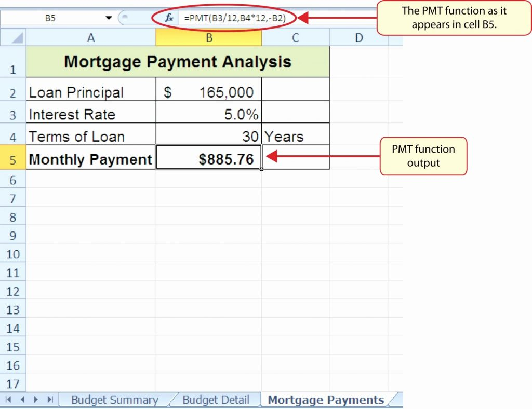Click the next sheet navigation arrow
This screenshot has width=532, height=409.
pyautogui.click(x=36, y=400)
